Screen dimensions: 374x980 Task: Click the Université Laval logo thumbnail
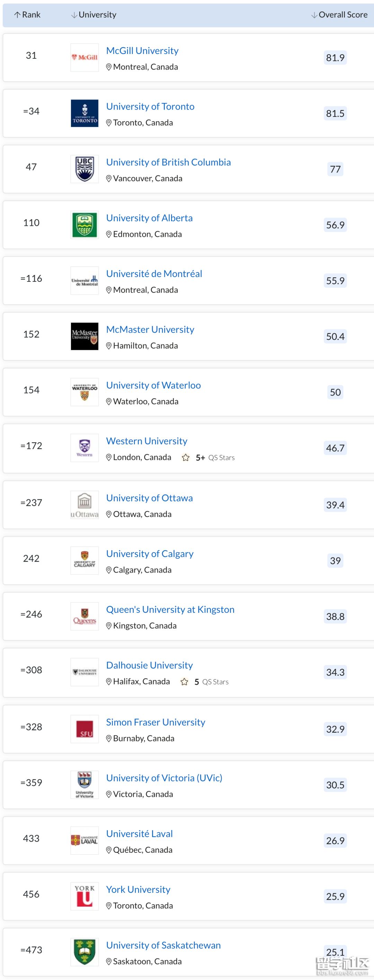coord(84,840)
